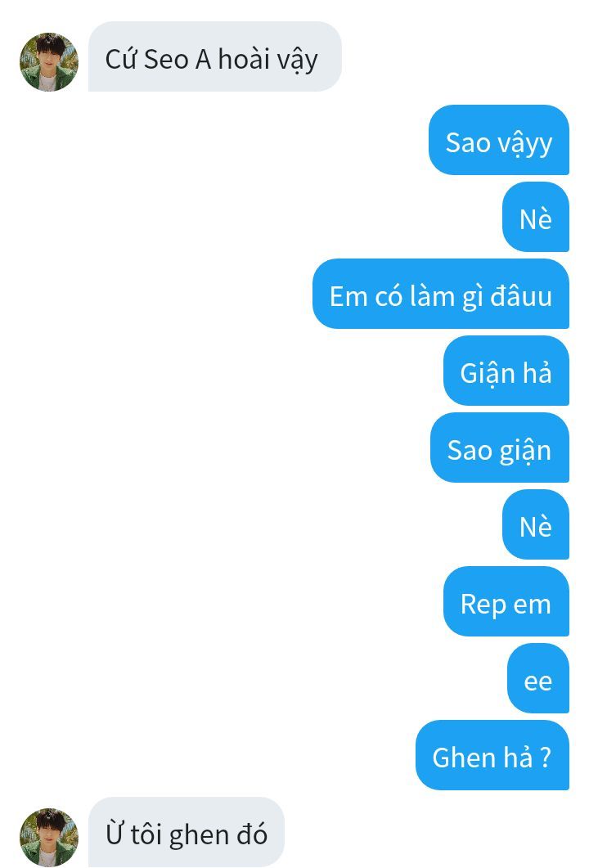Open the avatar beside 'Ừ tôi ghen đó'
The image size is (589, 868).
(49, 837)
